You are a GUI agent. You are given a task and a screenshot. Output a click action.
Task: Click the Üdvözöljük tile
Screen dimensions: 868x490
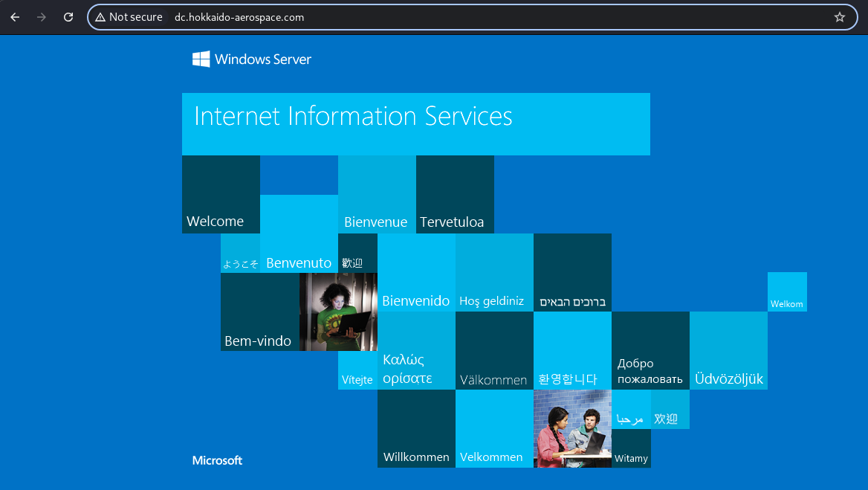tap(728, 350)
